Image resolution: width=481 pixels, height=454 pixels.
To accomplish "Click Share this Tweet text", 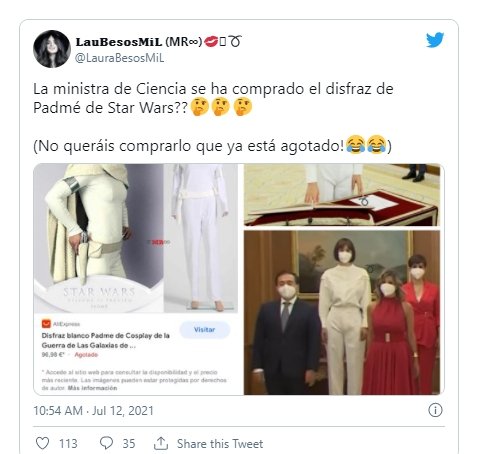I will tap(220, 444).
